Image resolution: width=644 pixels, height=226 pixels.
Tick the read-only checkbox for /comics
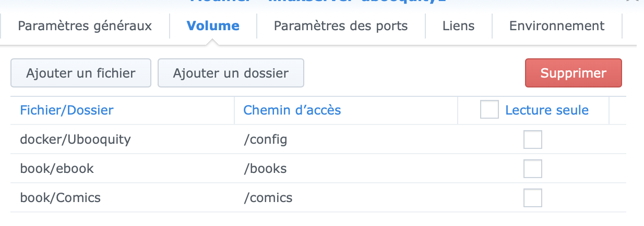point(532,198)
